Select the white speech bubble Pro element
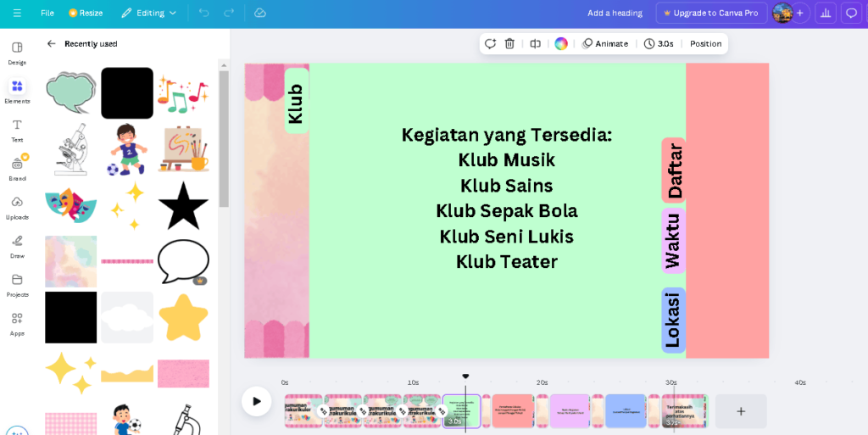Screen dimensions: 868x435 pos(183,261)
